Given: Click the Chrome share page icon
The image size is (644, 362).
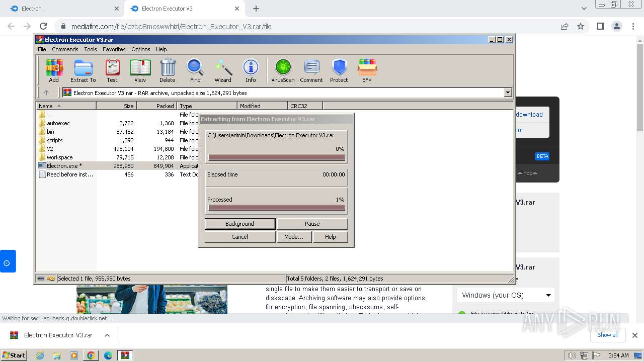Looking at the screenshot, I should [x=565, y=26].
